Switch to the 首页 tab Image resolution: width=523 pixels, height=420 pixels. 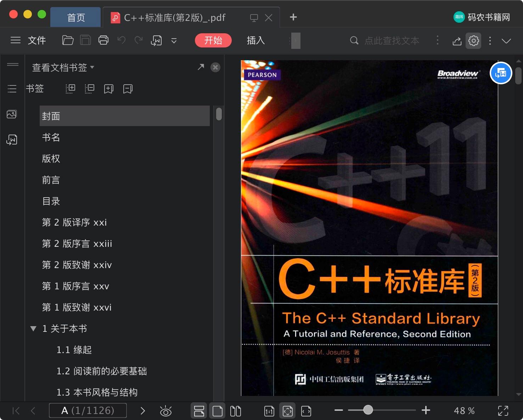76,17
